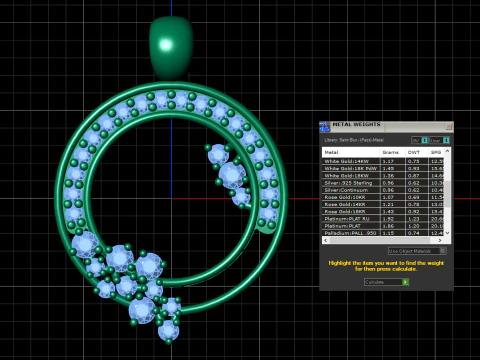Select the Platinum PLAT RU row
The width and height of the screenshot is (480, 360).
coord(383,219)
